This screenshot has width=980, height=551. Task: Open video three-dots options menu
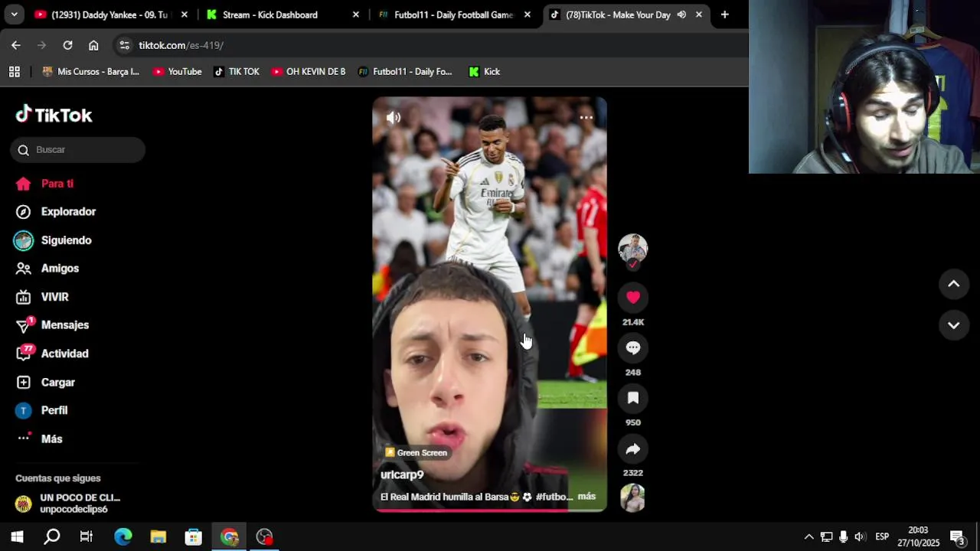586,118
